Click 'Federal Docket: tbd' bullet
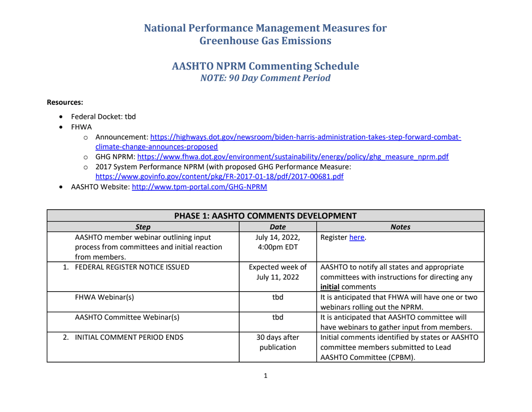 point(103,117)
